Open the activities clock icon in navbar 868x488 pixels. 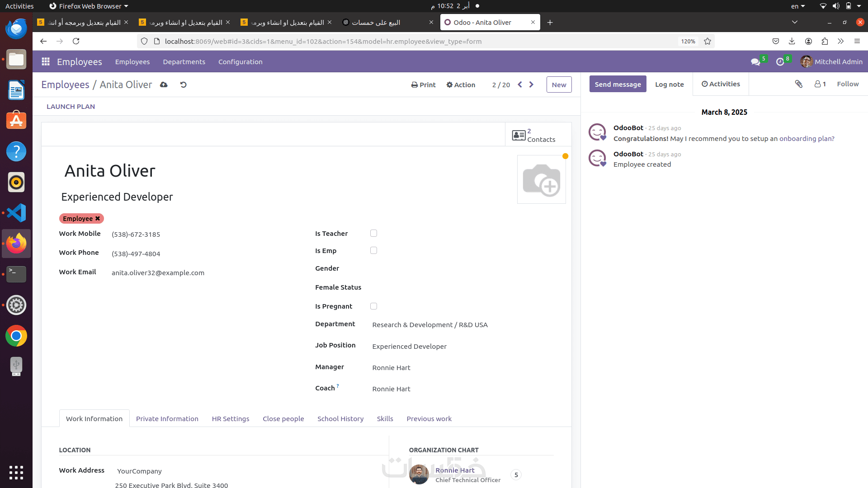780,62
